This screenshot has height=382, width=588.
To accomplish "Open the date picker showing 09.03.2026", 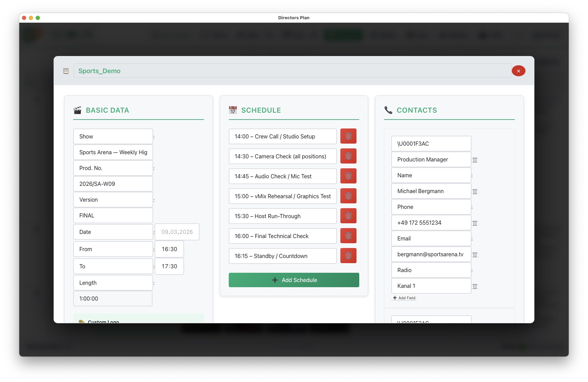I will click(177, 232).
